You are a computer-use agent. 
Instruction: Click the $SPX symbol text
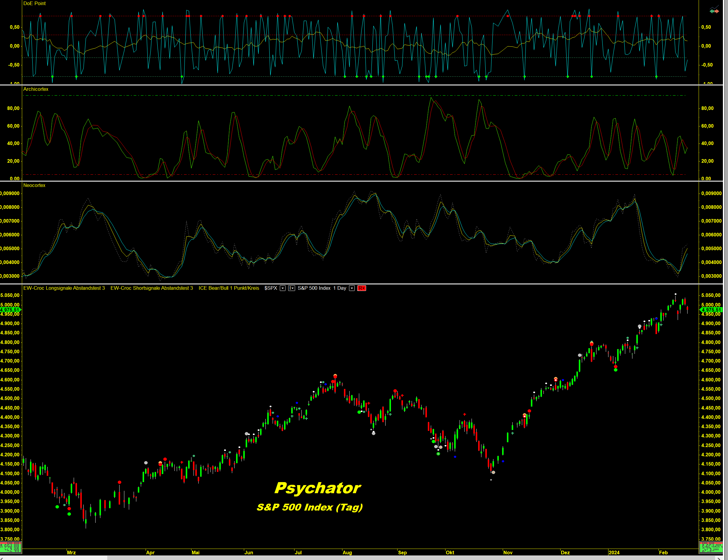pos(271,288)
